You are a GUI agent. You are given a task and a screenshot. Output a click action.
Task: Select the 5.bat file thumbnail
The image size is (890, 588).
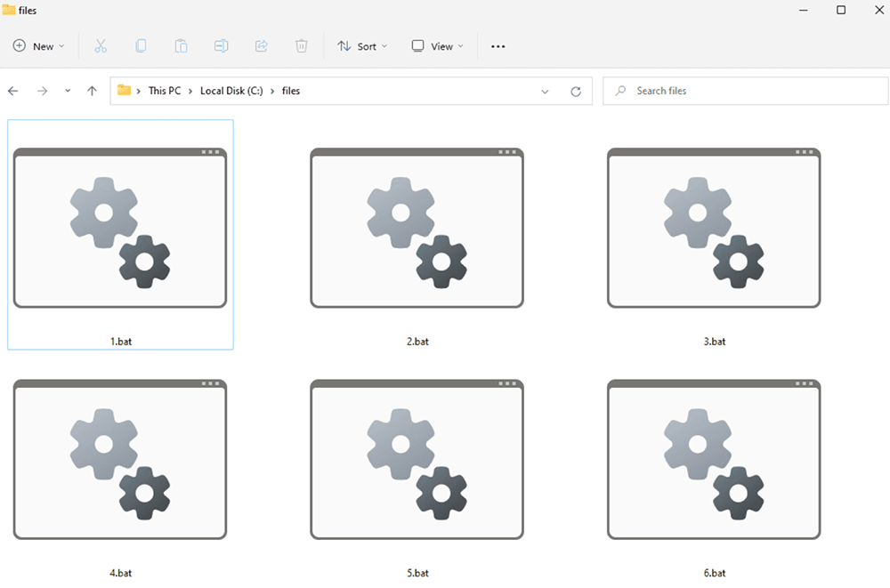(x=417, y=460)
